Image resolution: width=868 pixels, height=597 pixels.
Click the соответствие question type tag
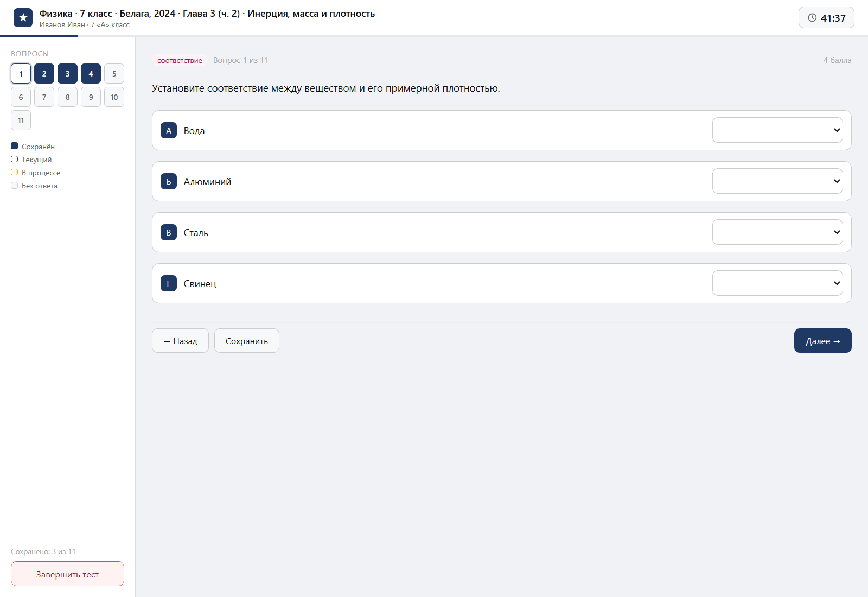pos(180,60)
